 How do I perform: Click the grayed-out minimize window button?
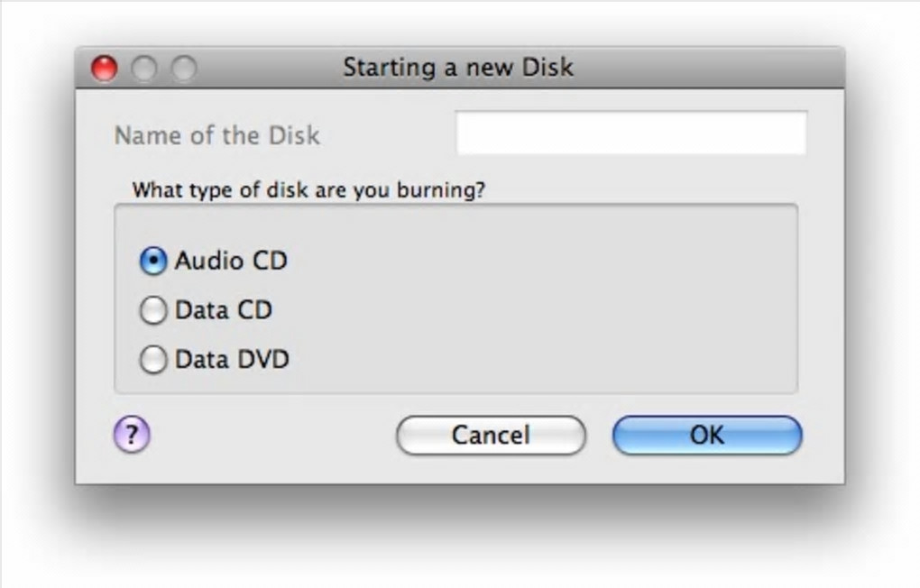pyautogui.click(x=144, y=68)
